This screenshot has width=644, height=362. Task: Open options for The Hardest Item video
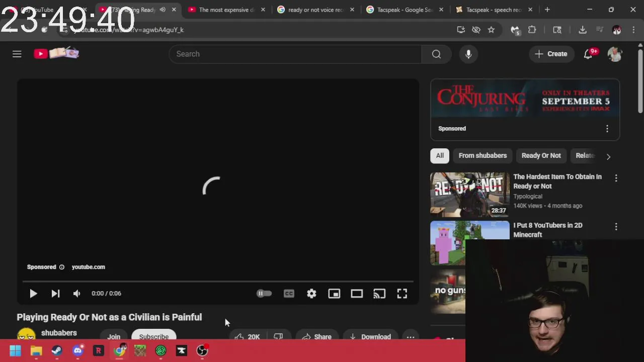[x=616, y=178]
